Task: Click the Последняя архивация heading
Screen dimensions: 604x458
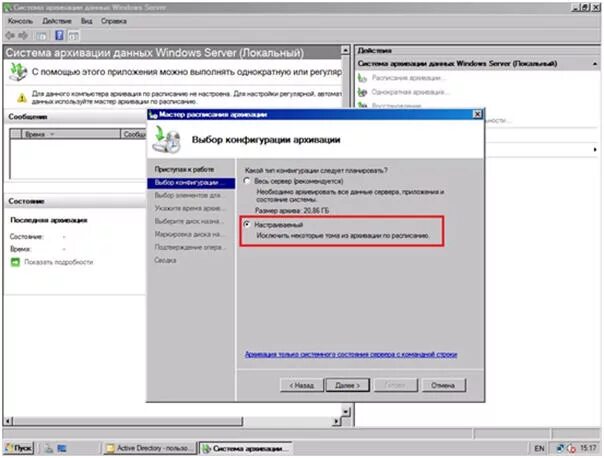Action: [x=49, y=220]
